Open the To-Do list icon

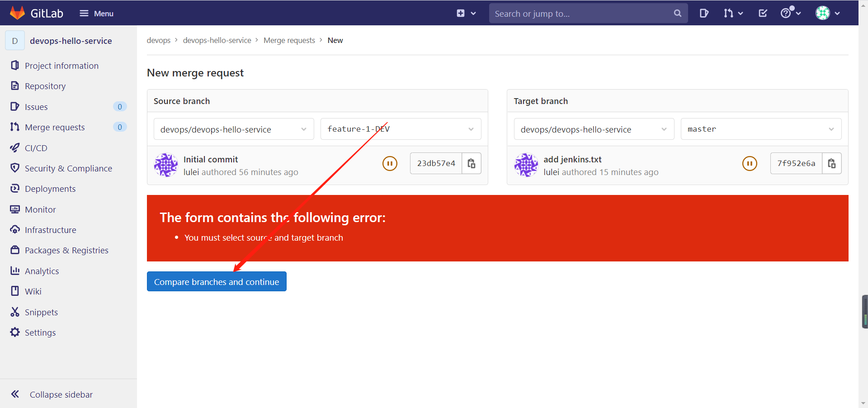click(763, 14)
